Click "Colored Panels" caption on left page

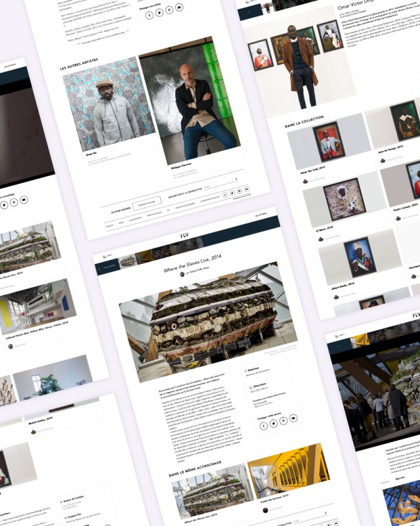tap(37, 330)
